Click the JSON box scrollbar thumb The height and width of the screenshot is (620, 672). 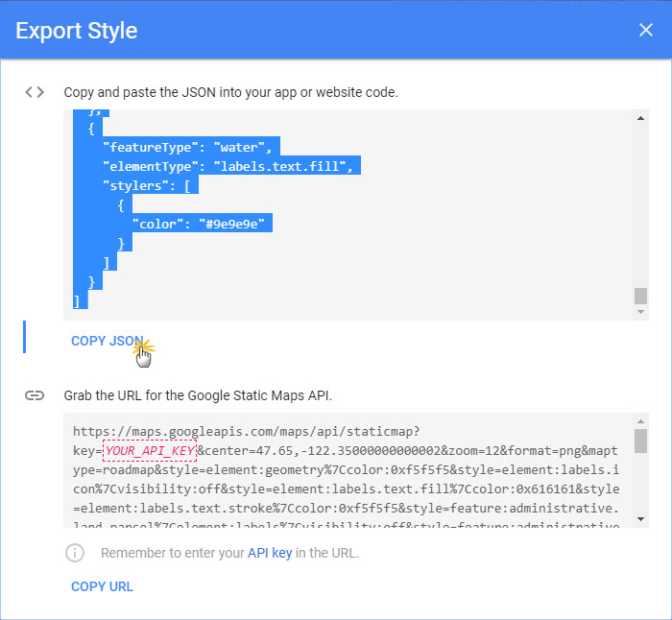640,295
